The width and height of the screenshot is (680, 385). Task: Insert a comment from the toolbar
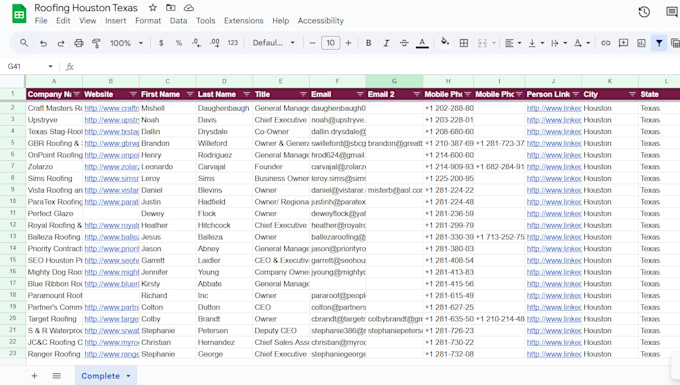click(623, 43)
